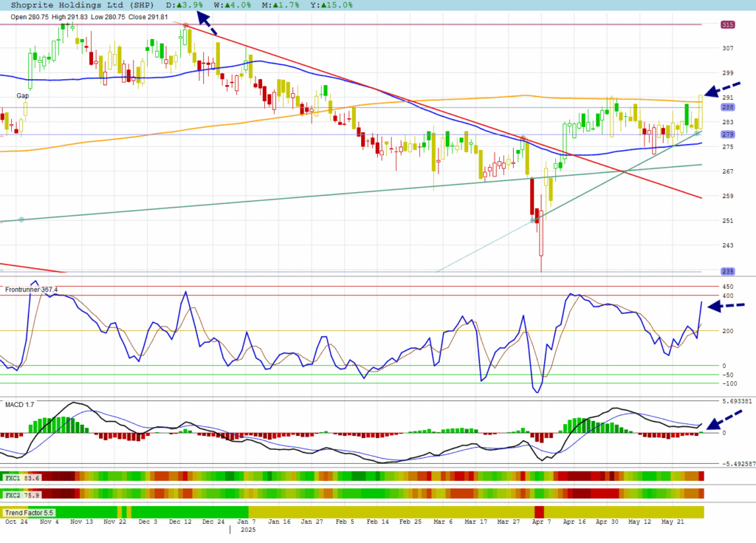The height and width of the screenshot is (543, 756).
Task: Click the -50 Frontrunner scale label
Action: tap(727, 375)
